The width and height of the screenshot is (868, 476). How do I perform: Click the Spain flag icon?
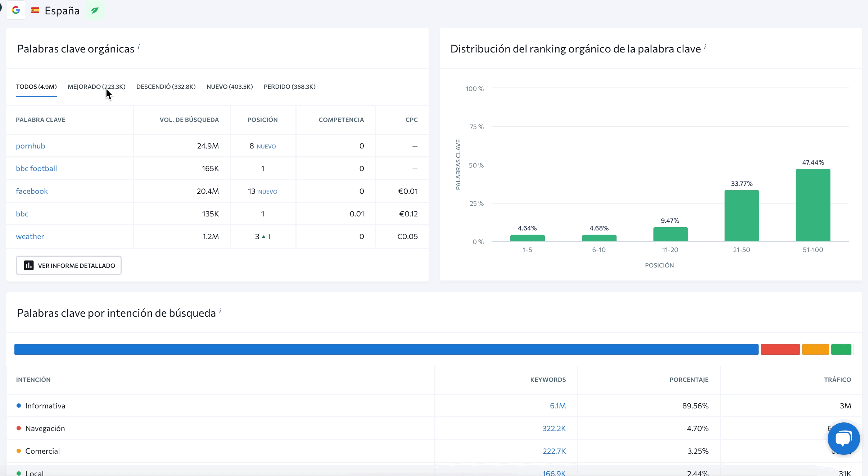click(35, 10)
